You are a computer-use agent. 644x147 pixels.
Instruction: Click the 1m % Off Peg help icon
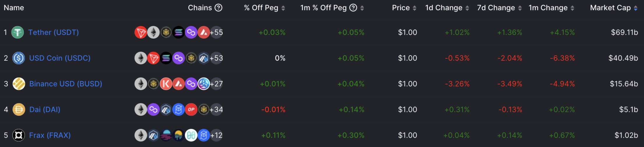tap(353, 8)
